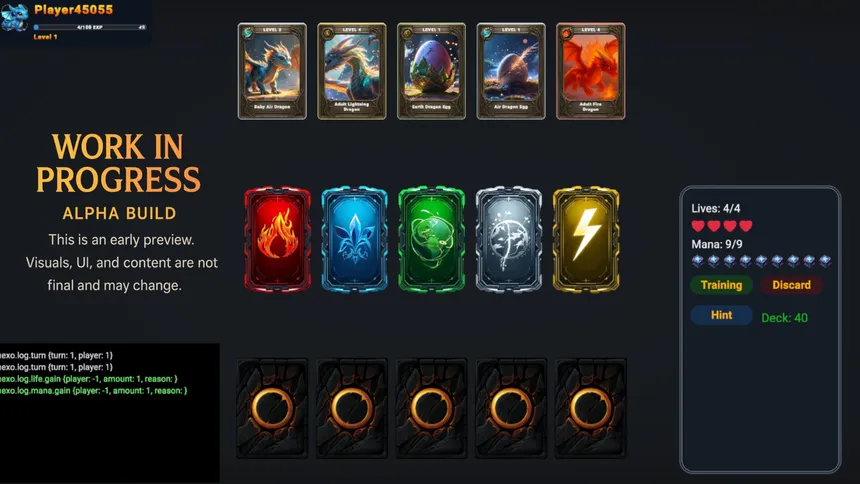The width and height of the screenshot is (860, 484).
Task: Pick the Baby Air Dragon card
Action: pos(272,71)
